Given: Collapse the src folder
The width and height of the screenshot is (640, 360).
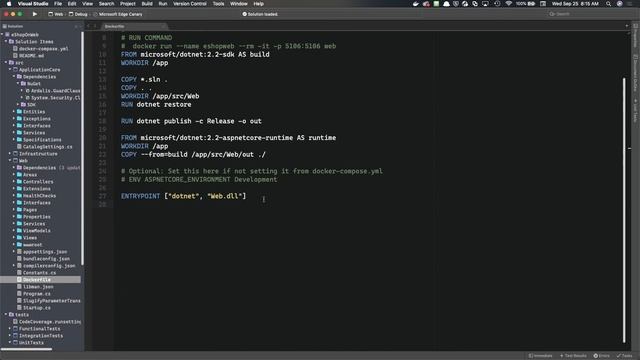Looking at the screenshot, I should tap(6, 62).
